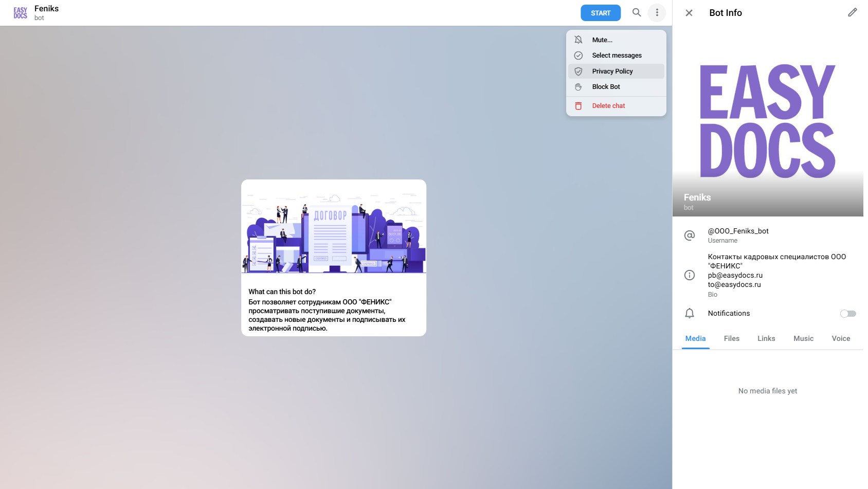Switch to the Files tab

coord(731,339)
